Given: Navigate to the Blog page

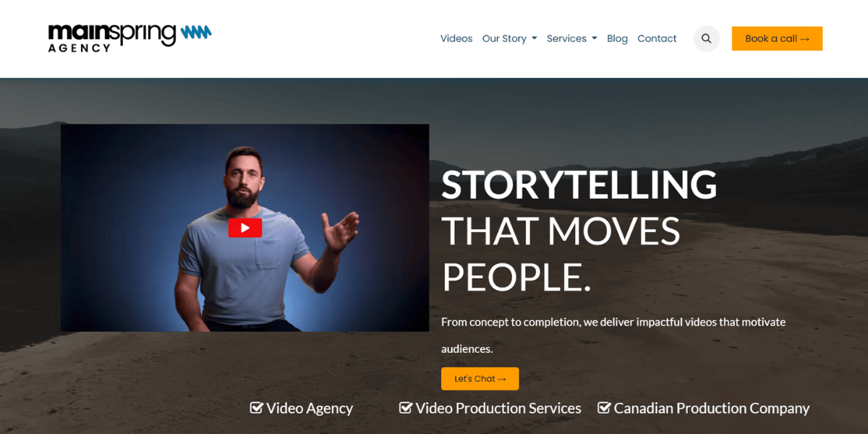Looking at the screenshot, I should [x=617, y=38].
